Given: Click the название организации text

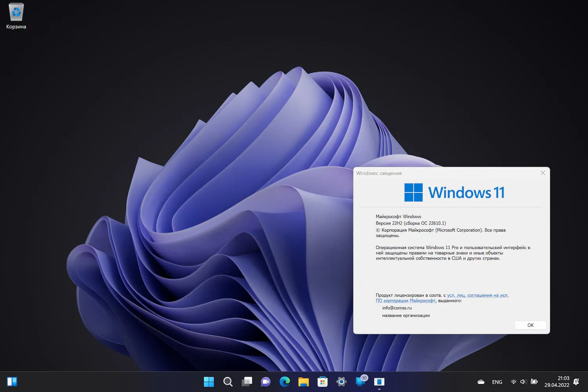Looking at the screenshot, I should (406, 316).
